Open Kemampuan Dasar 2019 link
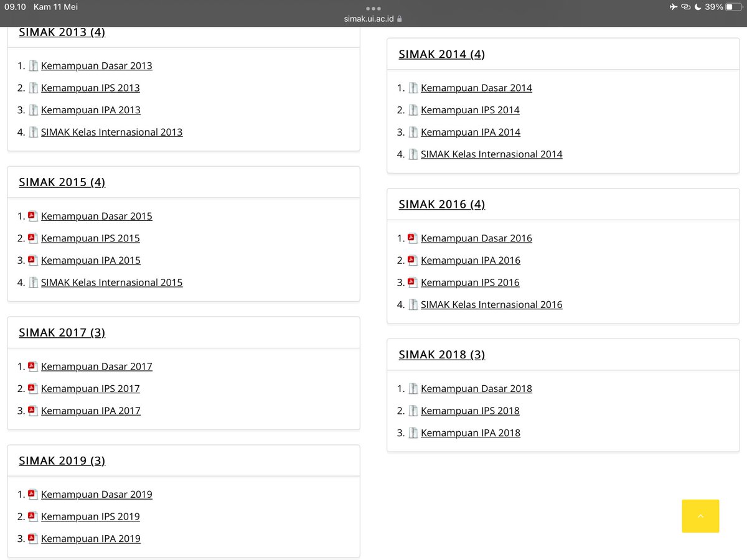Image resolution: width=747 pixels, height=560 pixels. 96,494
